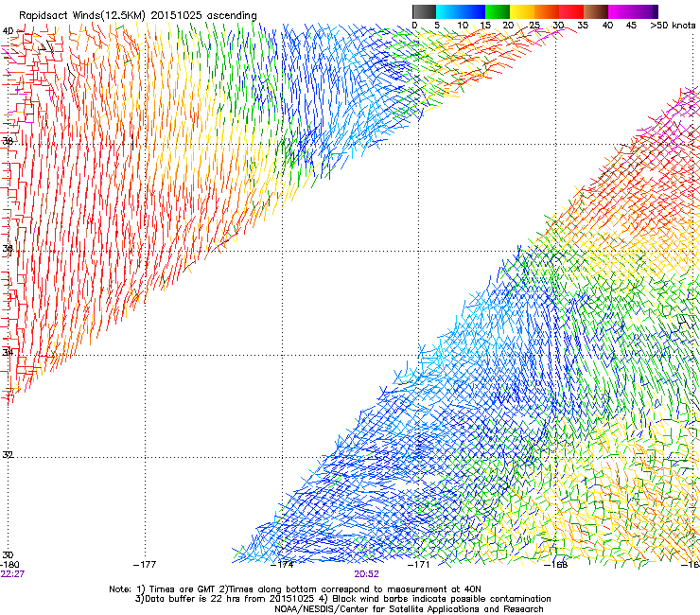The height and width of the screenshot is (615, 700).
Task: Click the cyan-to-blue 5-15 knots legend segment
Action: pos(461,11)
